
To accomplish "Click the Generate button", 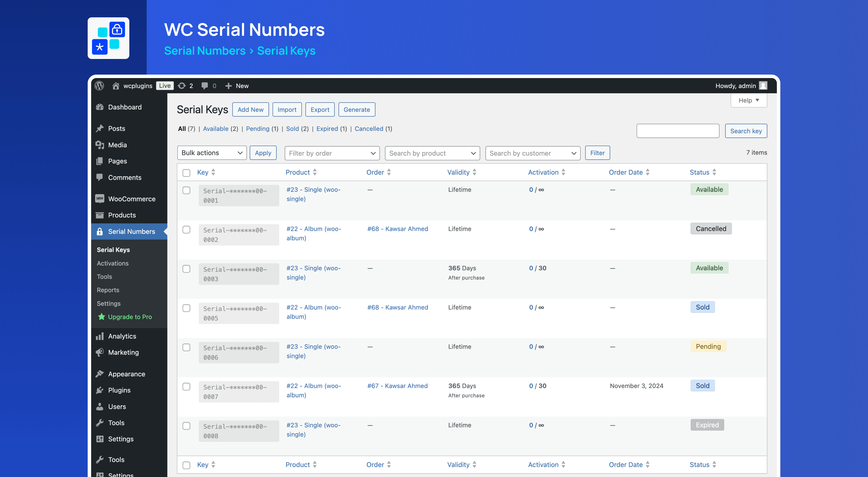I will point(357,109).
